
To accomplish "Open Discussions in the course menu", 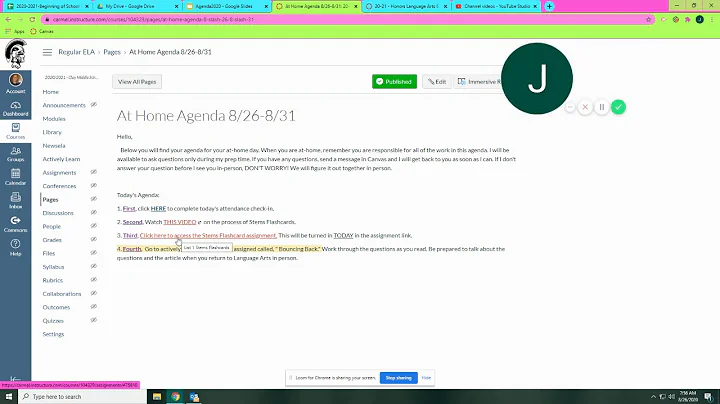I will [58, 213].
